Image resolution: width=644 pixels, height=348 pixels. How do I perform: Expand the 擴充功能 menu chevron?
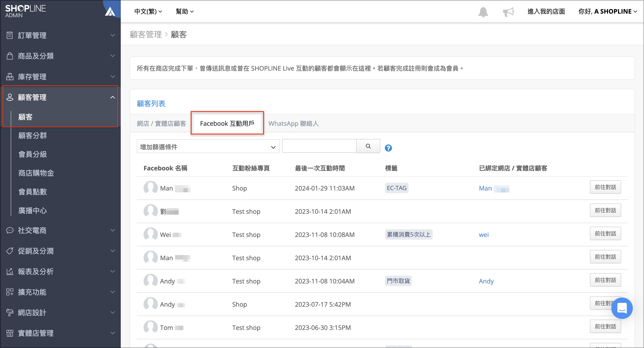coord(113,292)
